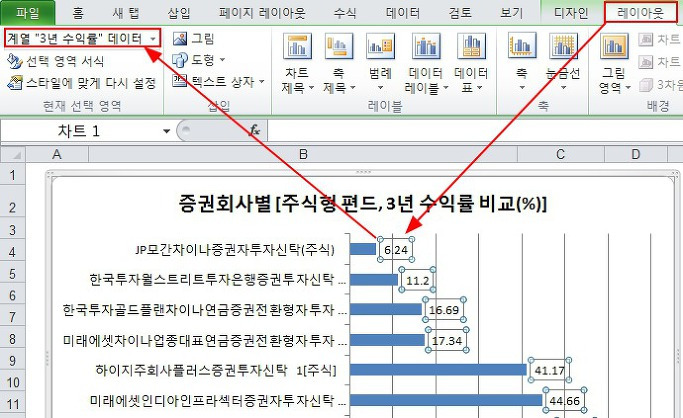Viewport: 683px width, 418px height.
Task: Switch to the 검토 tab
Action: [460, 13]
